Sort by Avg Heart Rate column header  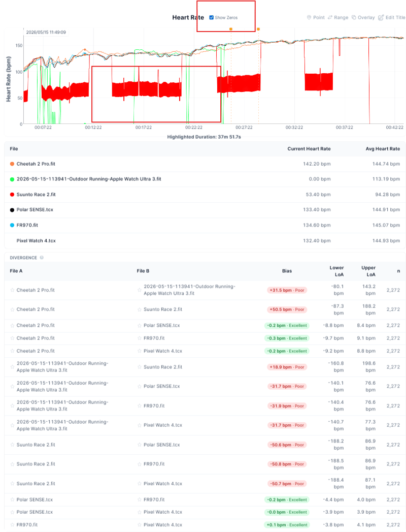tap(383, 148)
